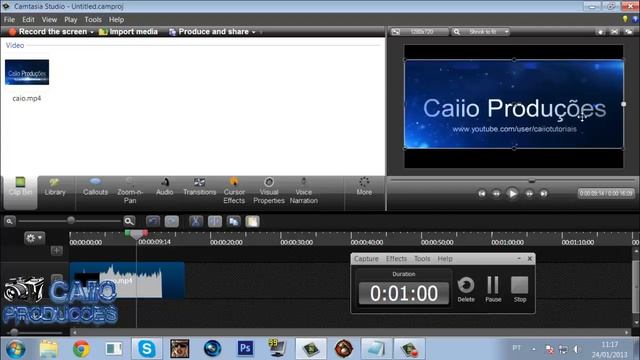This screenshot has width=640, height=360.
Task: Click the timeline horizontal scrollbar
Action: coord(351,332)
